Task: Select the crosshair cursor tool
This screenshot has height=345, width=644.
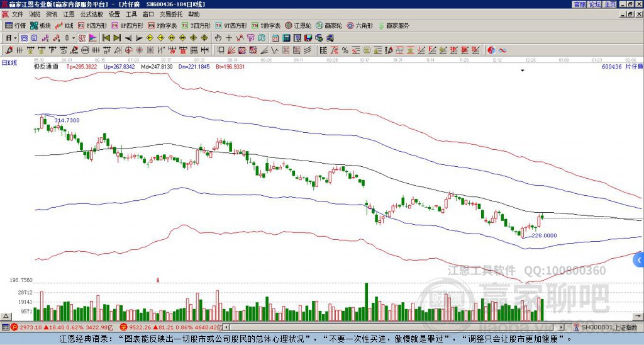Action: [x=229, y=38]
